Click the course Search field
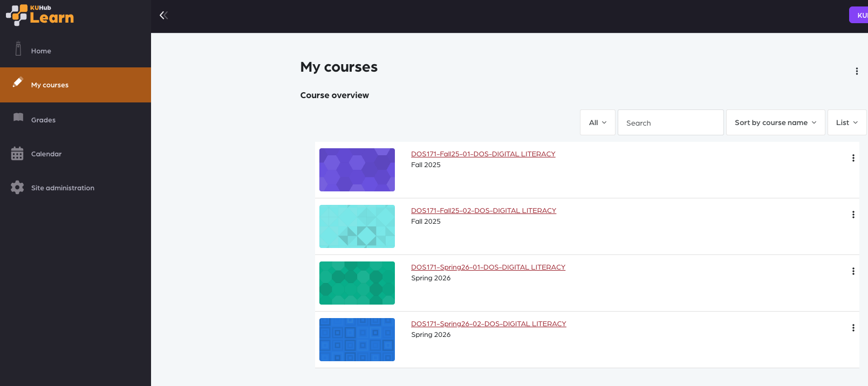Viewport: 868px width, 386px height. [671, 122]
